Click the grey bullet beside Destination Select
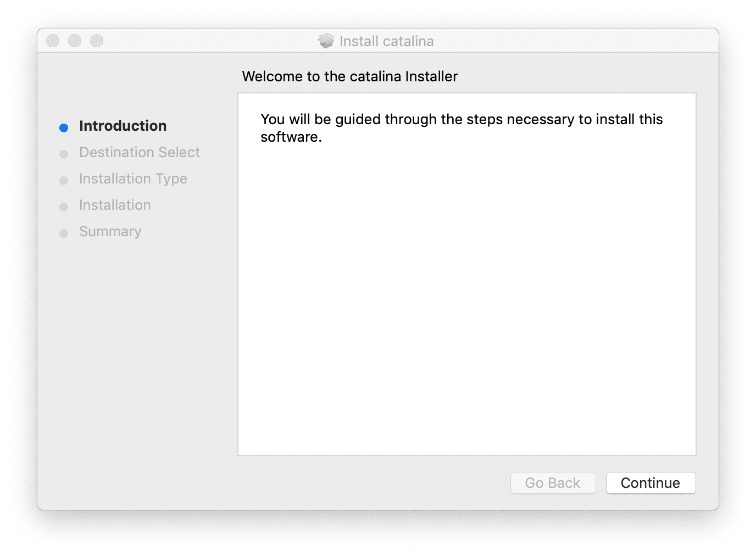 (64, 154)
